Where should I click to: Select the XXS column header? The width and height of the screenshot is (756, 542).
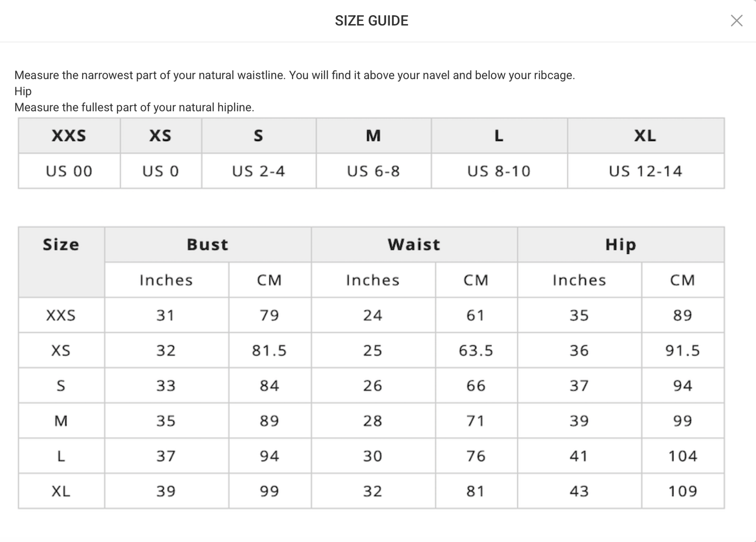(x=69, y=136)
